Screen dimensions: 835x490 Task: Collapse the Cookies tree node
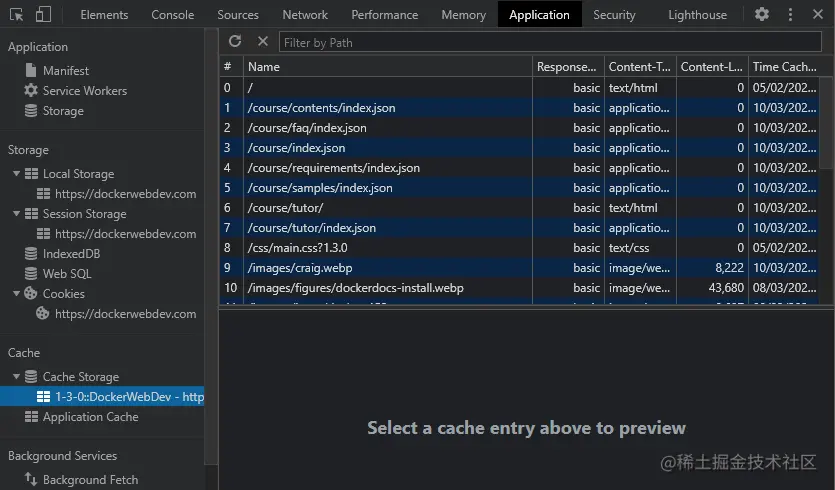pyautogui.click(x=17, y=294)
